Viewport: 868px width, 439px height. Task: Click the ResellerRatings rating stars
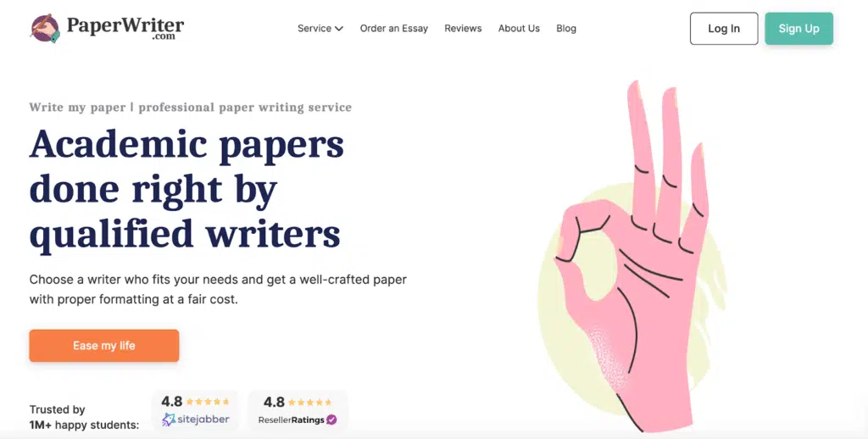[310, 403]
